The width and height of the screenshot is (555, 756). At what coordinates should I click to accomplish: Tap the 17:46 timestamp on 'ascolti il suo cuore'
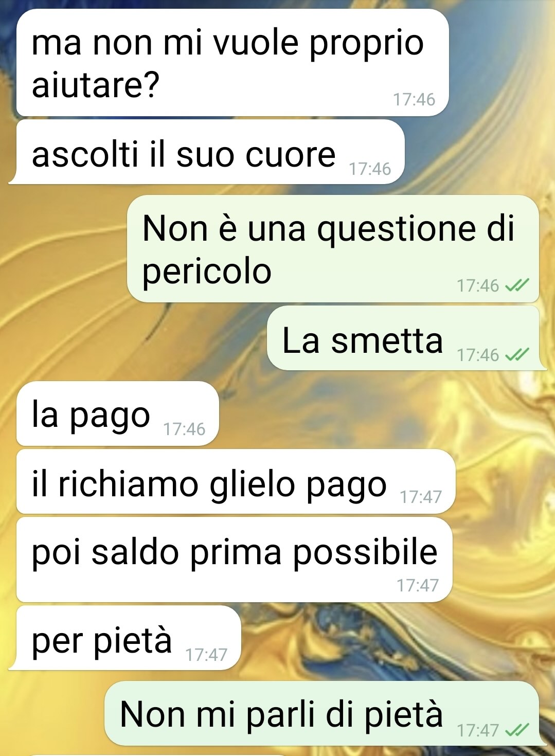coord(370,169)
